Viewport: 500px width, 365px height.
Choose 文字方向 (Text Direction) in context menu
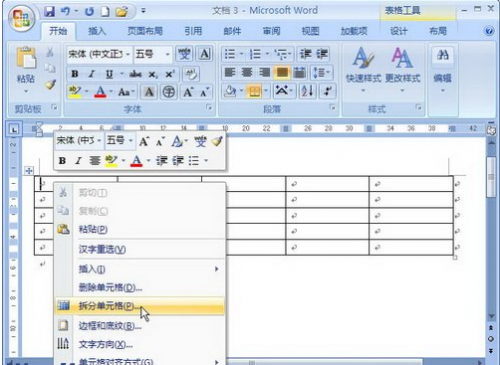click(x=140, y=344)
